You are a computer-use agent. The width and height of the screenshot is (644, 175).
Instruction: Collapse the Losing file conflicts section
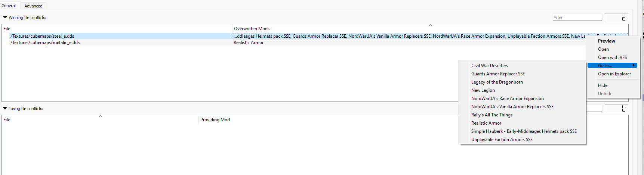(x=5, y=108)
